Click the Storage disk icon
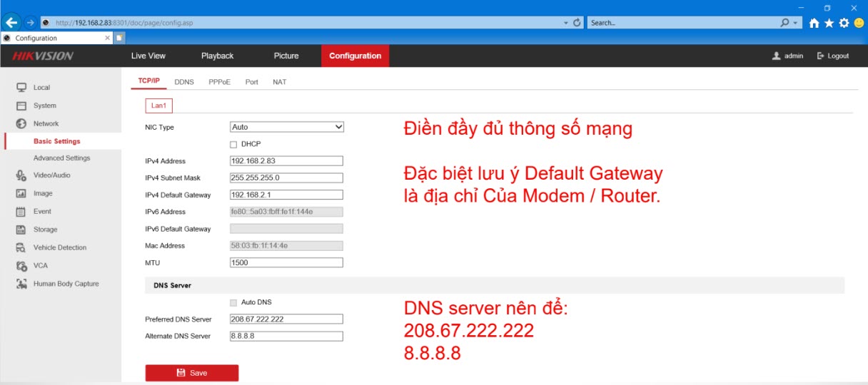The height and width of the screenshot is (385, 868). coord(21,230)
